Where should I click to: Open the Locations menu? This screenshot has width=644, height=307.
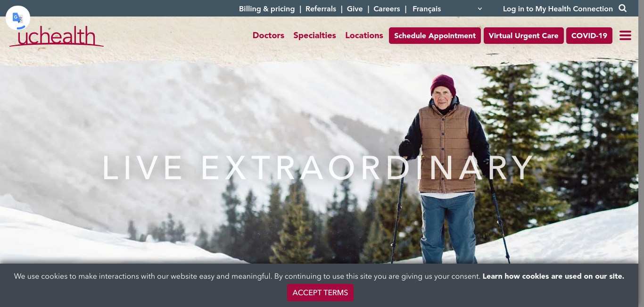coord(364,35)
